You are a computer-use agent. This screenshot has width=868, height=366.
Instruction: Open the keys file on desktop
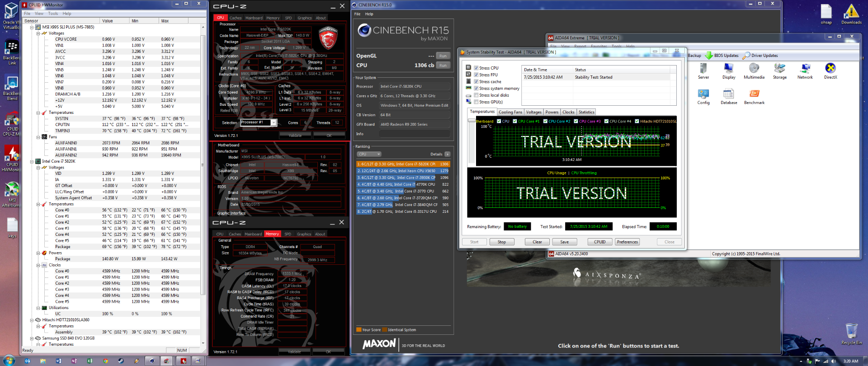[12, 228]
